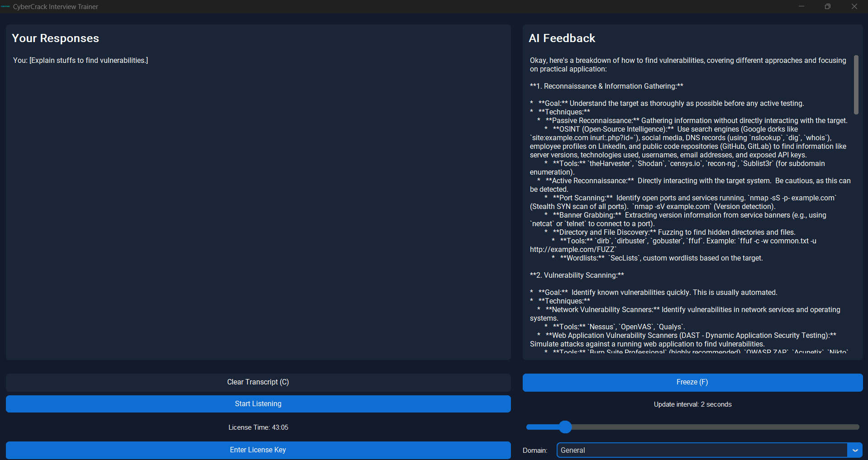
Task: Click the CyberCrack Interview Trainer title text
Action: pyautogui.click(x=55, y=6)
